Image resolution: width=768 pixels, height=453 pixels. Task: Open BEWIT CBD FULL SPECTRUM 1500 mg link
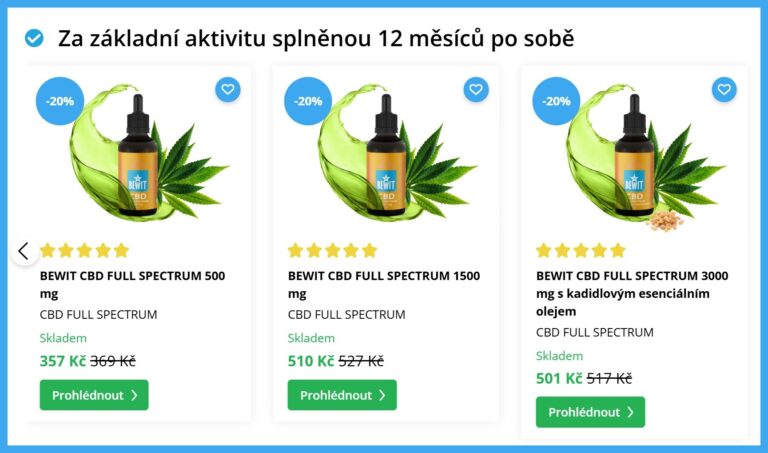(384, 285)
